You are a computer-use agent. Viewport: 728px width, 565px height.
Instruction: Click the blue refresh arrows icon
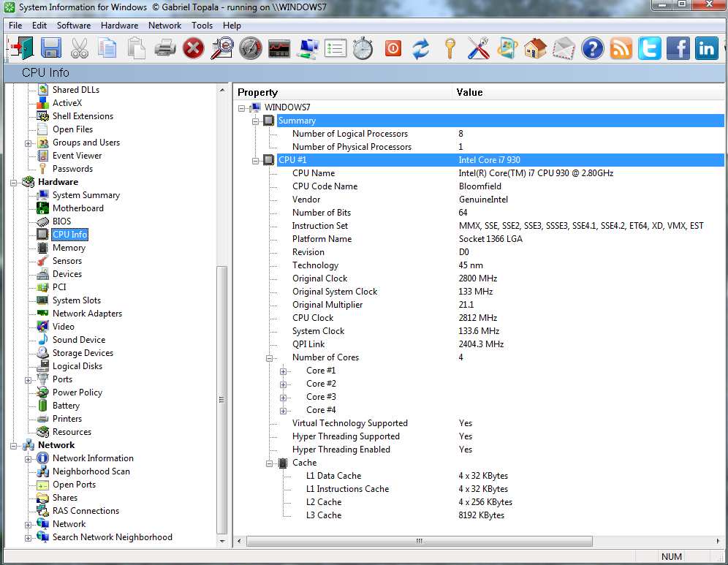click(x=420, y=48)
